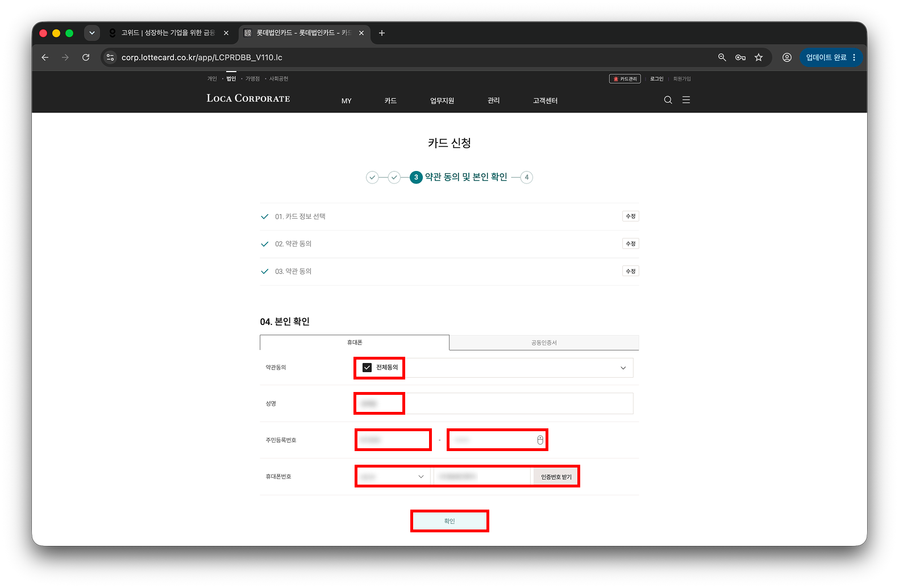Select the 공동인증서 verification tab

(544, 343)
